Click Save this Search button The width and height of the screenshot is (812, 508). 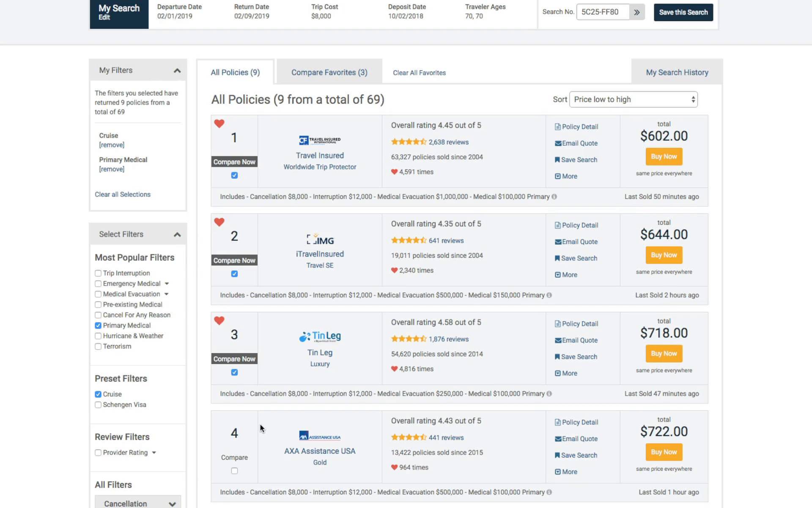point(683,12)
